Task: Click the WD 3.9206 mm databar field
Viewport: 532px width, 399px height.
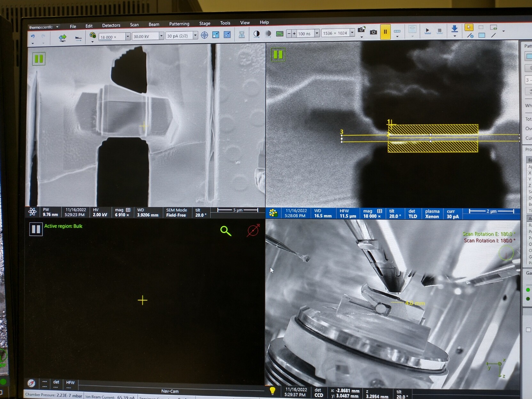Action: click(x=147, y=212)
